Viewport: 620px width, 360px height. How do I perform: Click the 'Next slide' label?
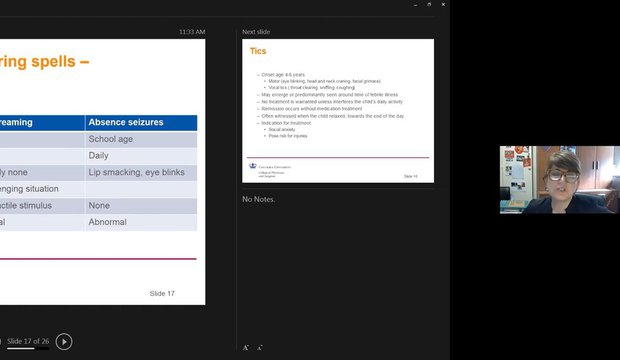click(x=256, y=32)
